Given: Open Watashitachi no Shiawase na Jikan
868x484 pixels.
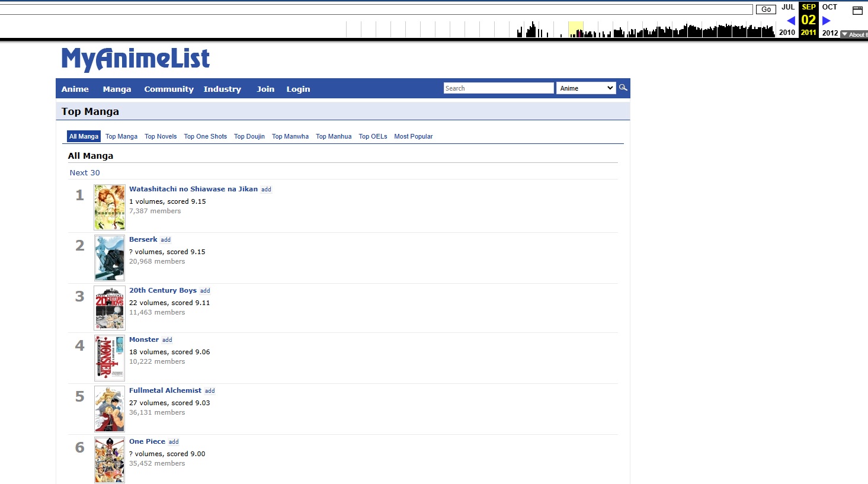Looking at the screenshot, I should 193,189.
